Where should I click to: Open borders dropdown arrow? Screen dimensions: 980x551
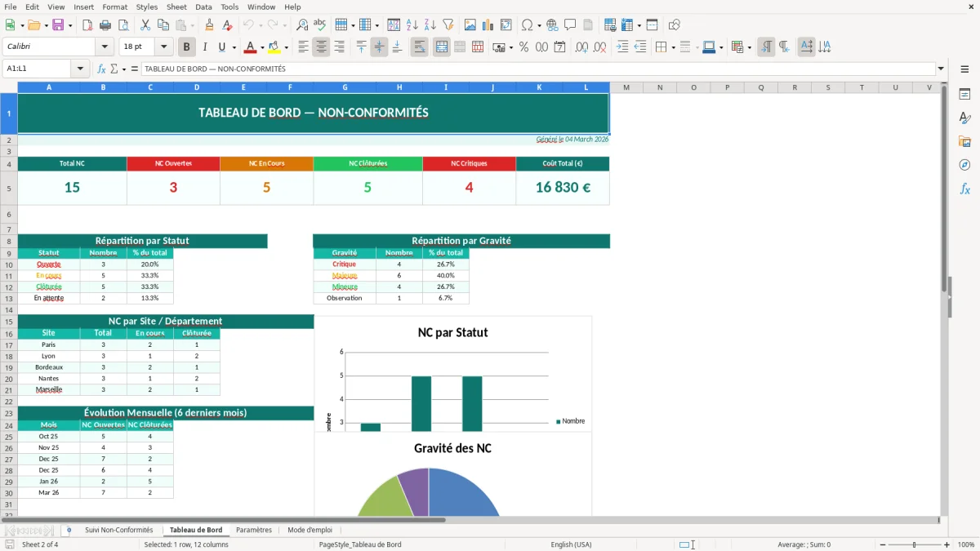coord(672,47)
